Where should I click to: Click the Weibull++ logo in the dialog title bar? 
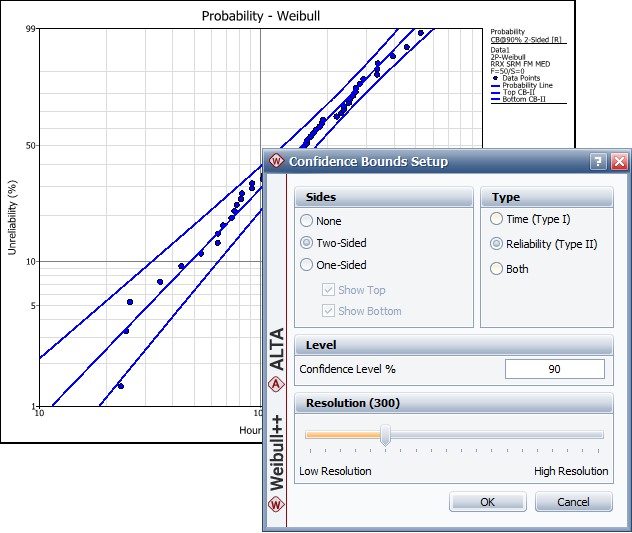coord(276,161)
